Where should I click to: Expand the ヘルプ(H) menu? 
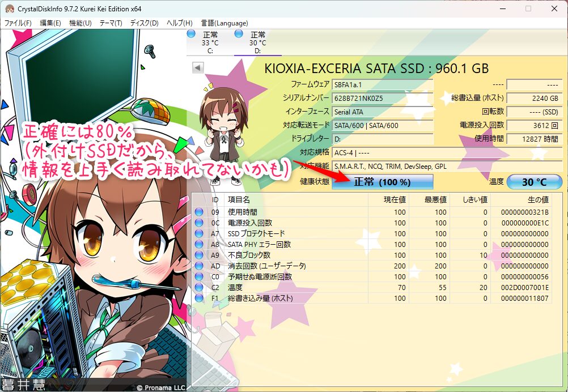coord(179,23)
